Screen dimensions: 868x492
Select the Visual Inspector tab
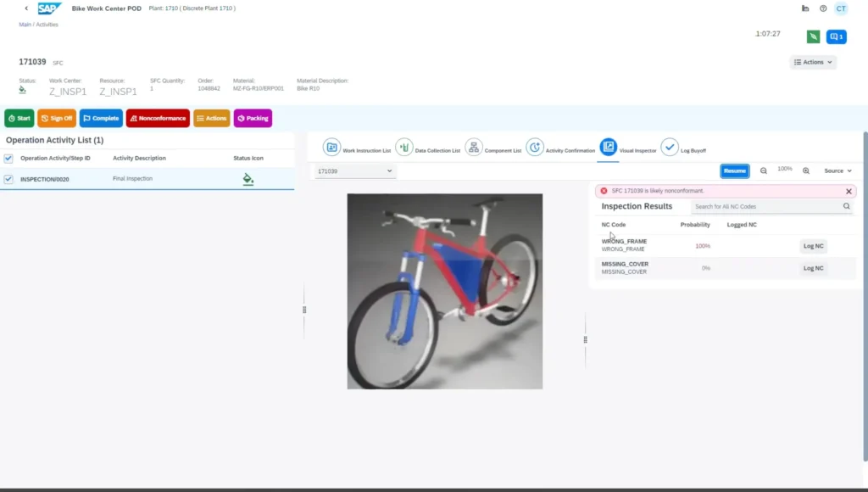coord(628,148)
